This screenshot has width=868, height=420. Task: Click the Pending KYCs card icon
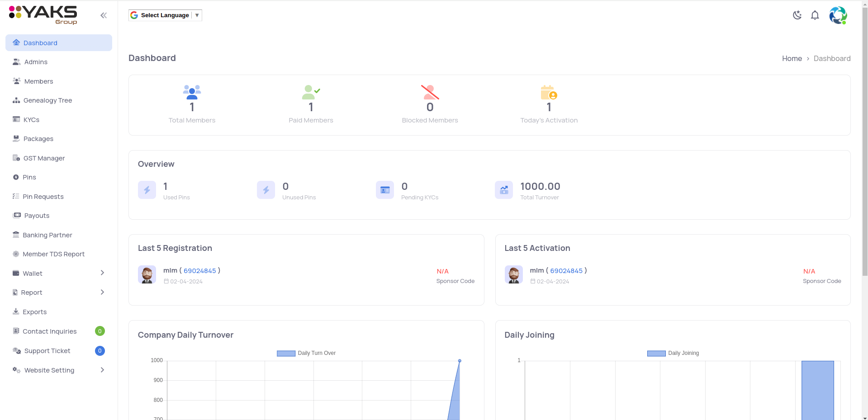coord(385,190)
